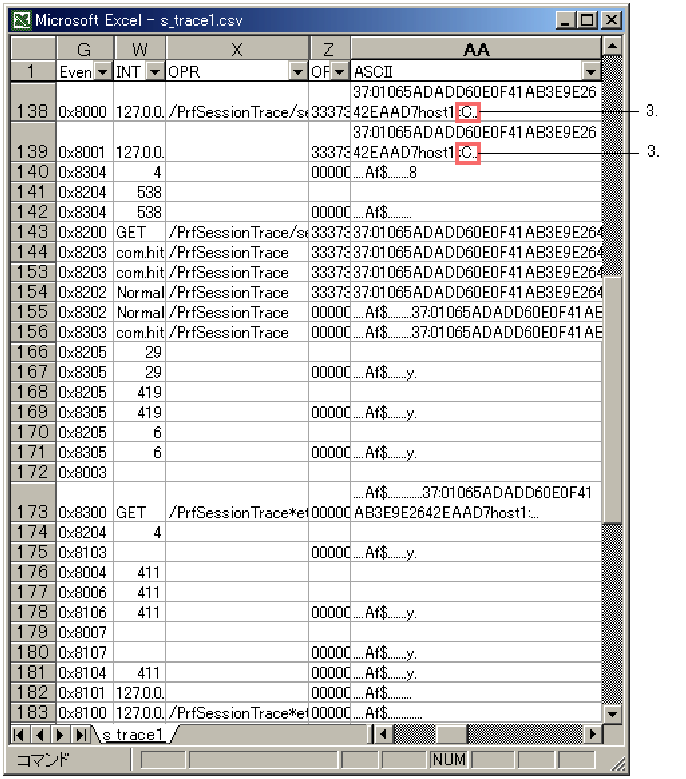Select the 0x8003 cell in row 172
This screenshot has height=779, width=686.
[x=84, y=472]
